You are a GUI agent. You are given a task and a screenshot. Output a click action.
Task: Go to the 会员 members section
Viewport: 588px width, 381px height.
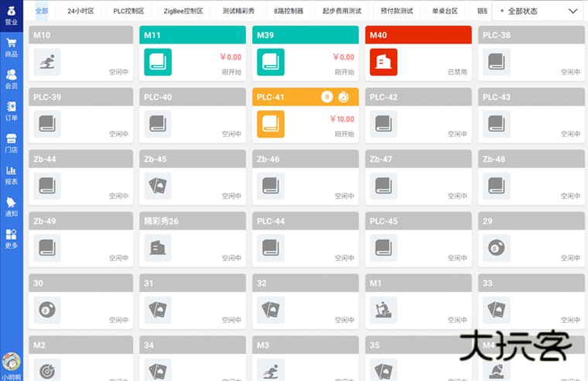point(12,79)
